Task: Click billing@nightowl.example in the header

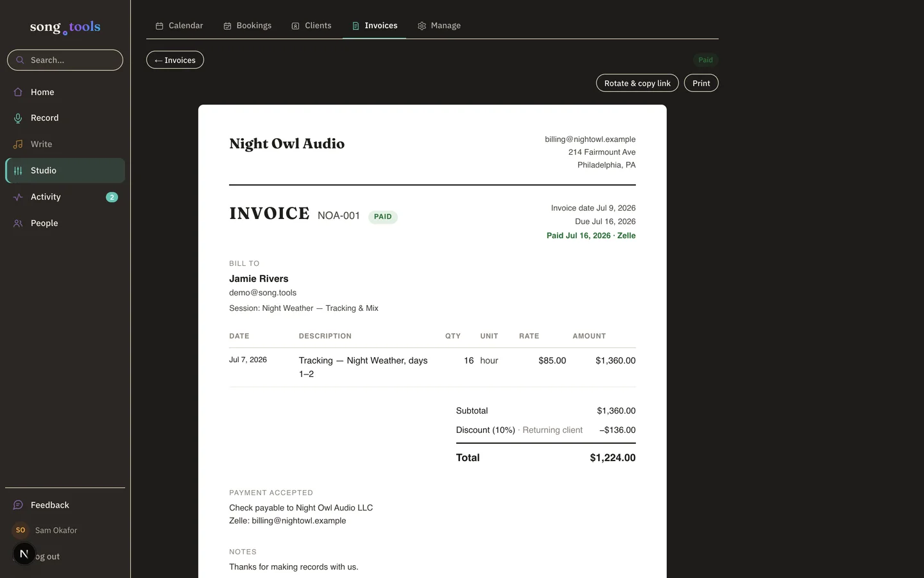Action: click(x=590, y=139)
